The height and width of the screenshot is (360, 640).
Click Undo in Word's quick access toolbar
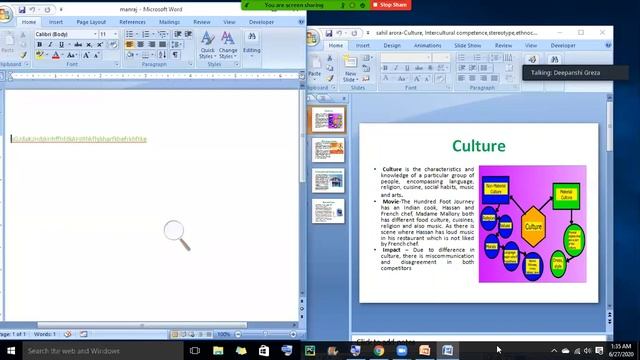pyautogui.click(x=32, y=9)
